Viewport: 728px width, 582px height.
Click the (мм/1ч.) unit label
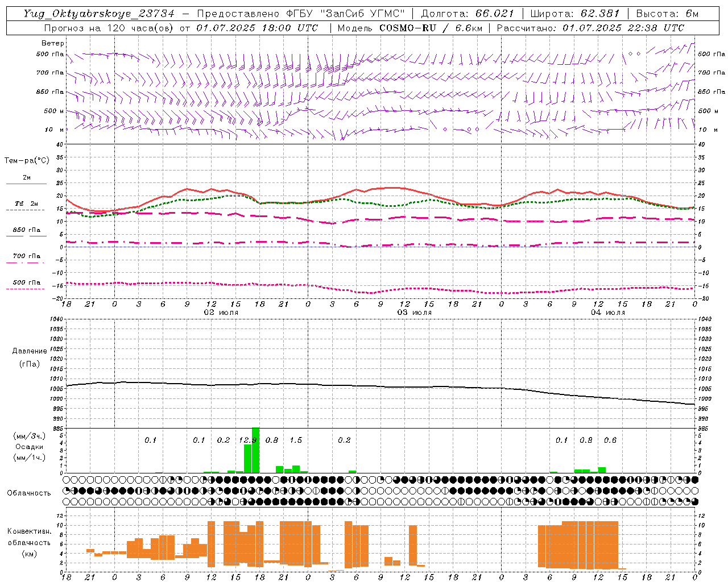click(x=30, y=458)
